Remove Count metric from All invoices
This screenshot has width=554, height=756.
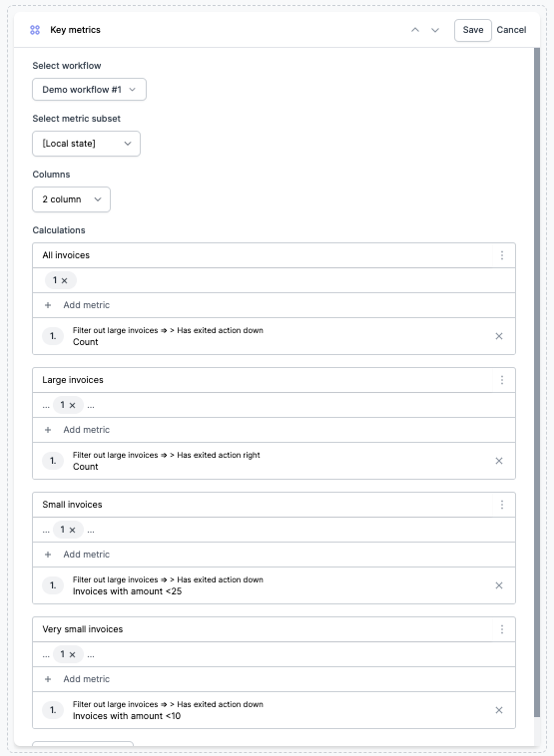point(499,336)
